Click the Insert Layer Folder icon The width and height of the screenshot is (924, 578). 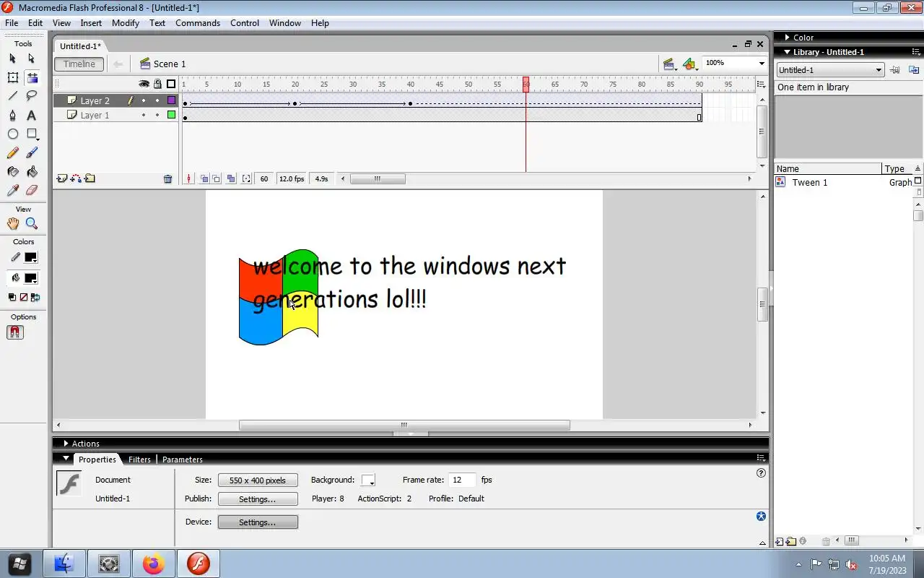90,178
